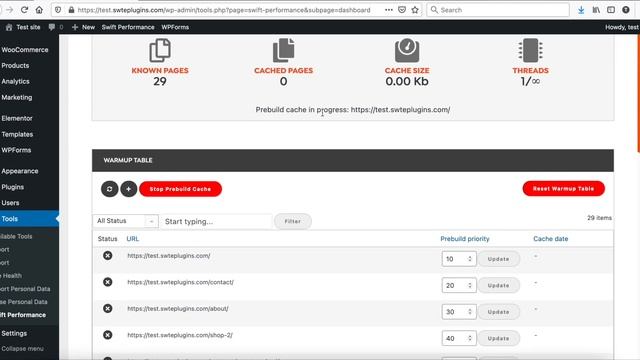Click the Known Pages icon
The image size is (640, 360).
point(160,50)
